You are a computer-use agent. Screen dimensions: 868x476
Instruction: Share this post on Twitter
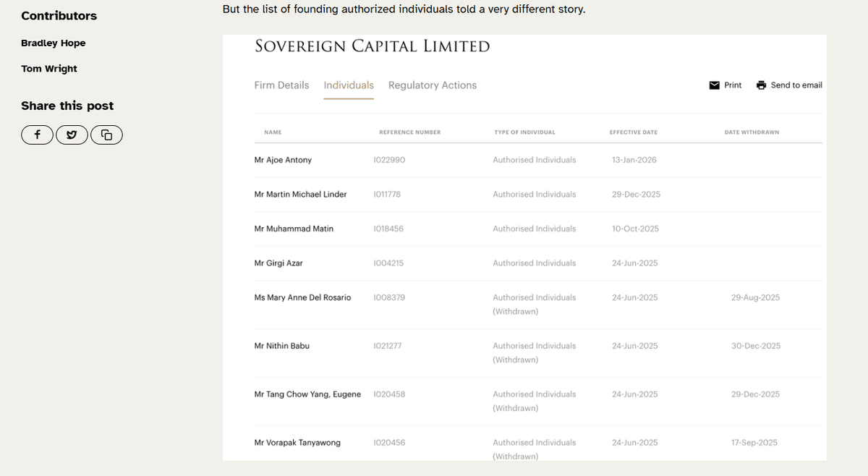point(72,135)
